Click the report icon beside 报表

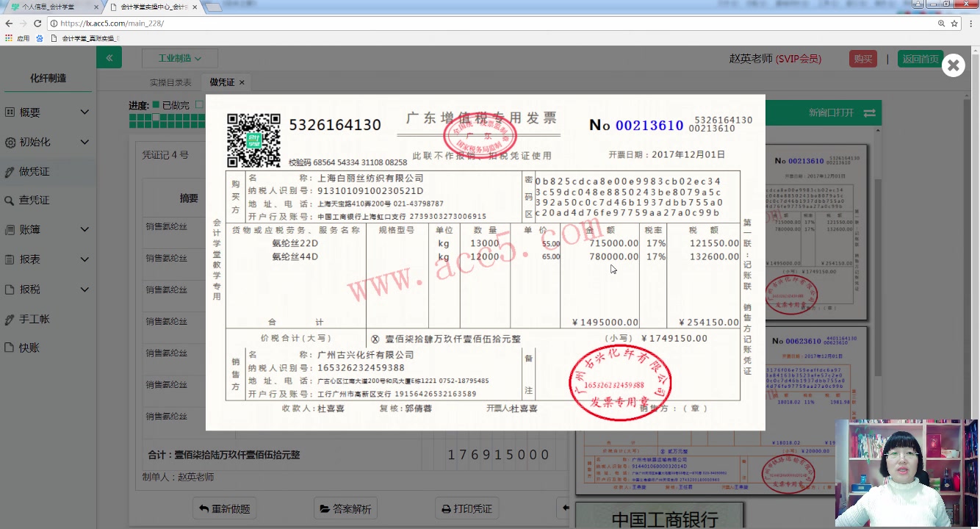[10, 259]
